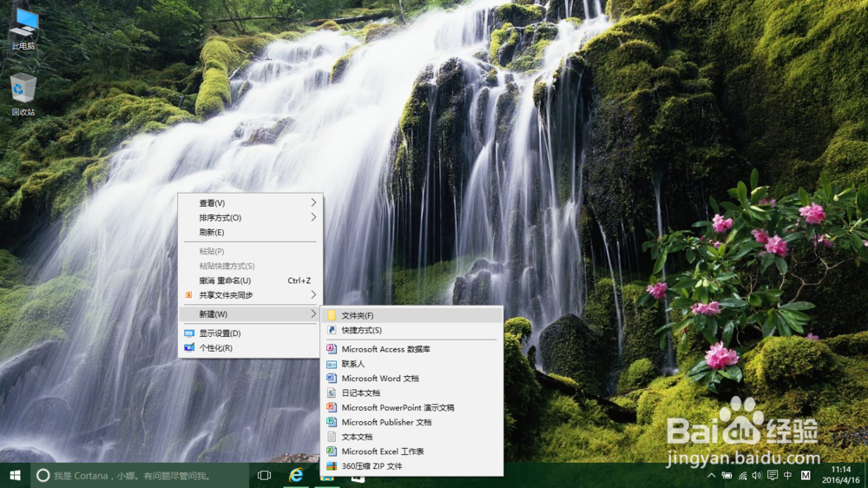Click the Word icon in the submenu
This screenshot has width=868, height=488.
332,379
